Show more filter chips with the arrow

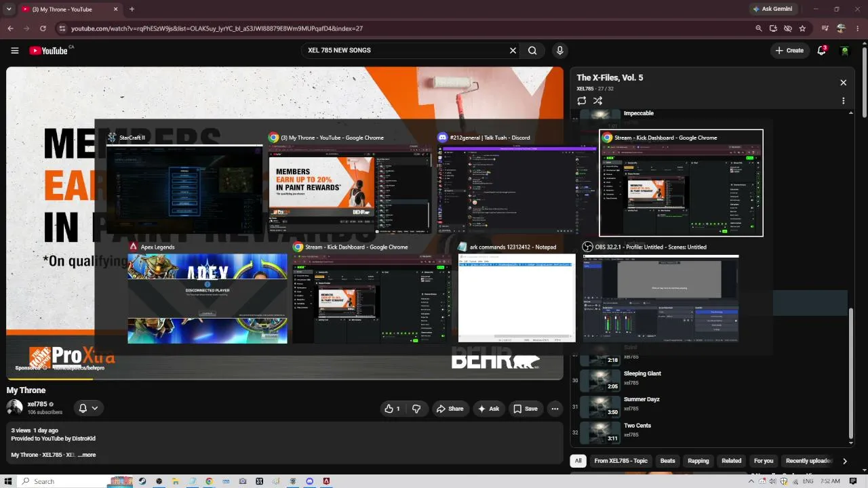(x=844, y=461)
